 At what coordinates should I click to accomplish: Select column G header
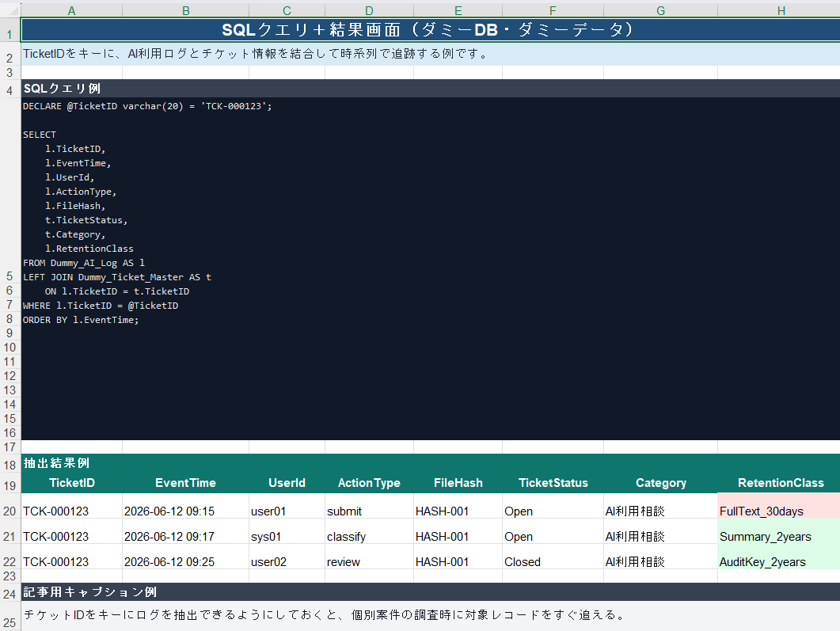660,10
